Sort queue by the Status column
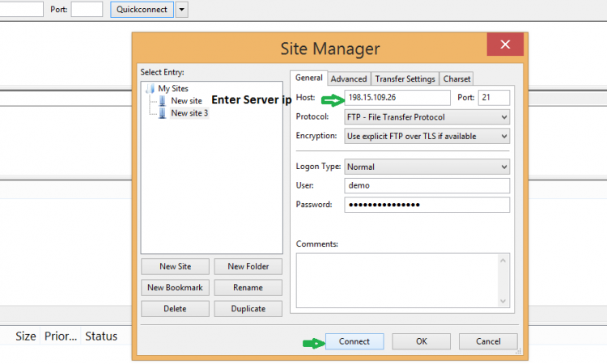 coord(101,336)
